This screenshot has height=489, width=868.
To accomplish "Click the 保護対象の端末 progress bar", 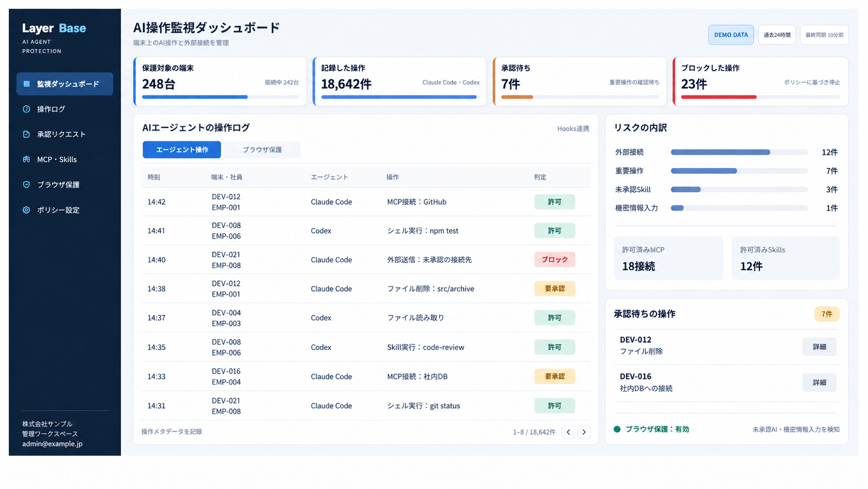I will (x=221, y=97).
